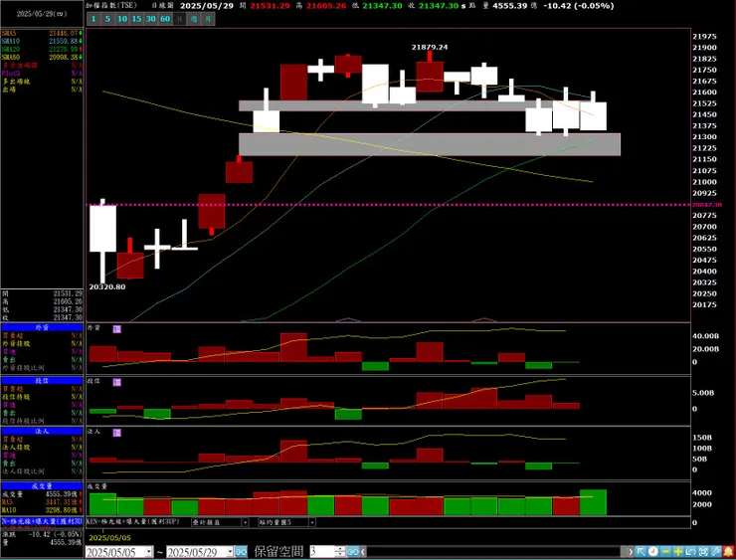Click the SMA20 legend row
This screenshot has height=560, width=736.
[x=42, y=50]
